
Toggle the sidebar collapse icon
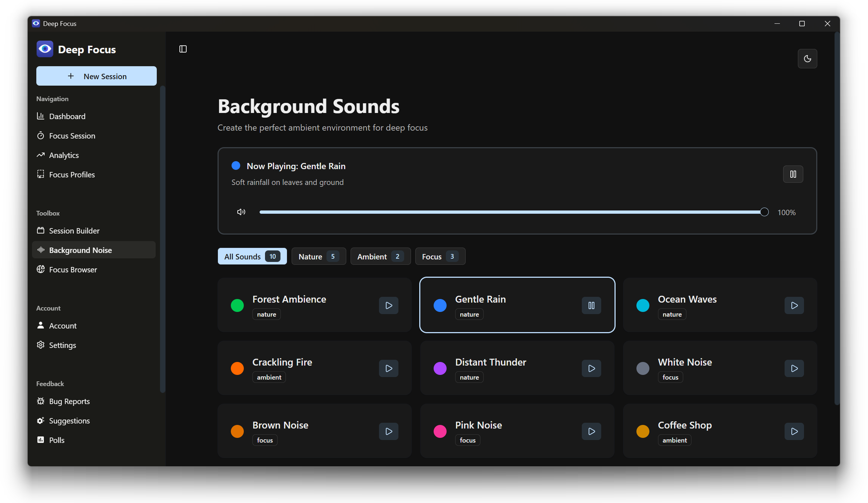183,49
